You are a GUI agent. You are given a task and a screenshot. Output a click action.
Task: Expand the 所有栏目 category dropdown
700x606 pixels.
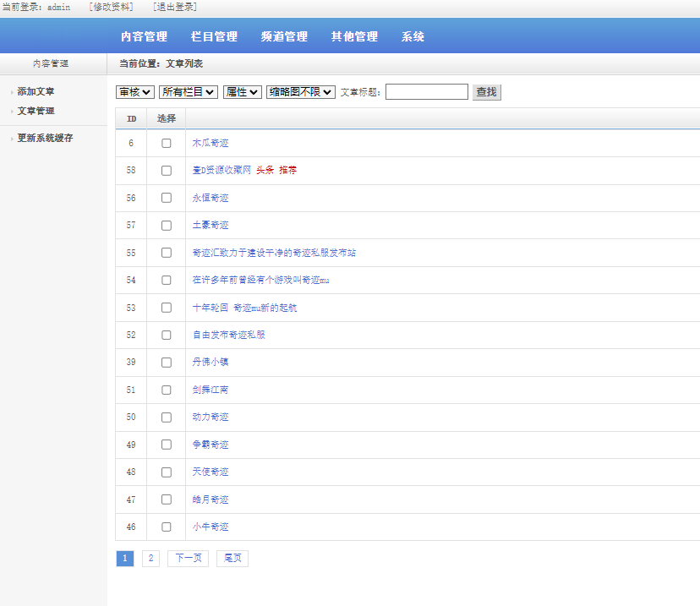[189, 92]
